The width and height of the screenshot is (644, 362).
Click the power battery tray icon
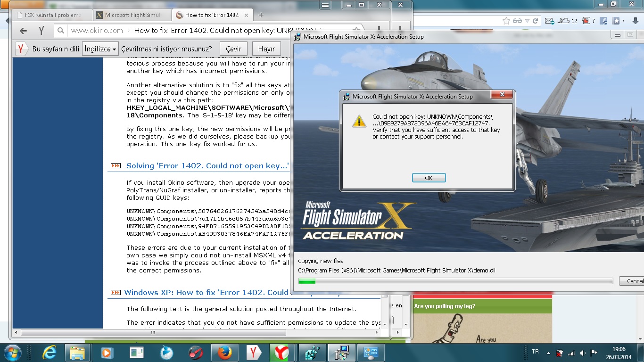tap(560, 353)
